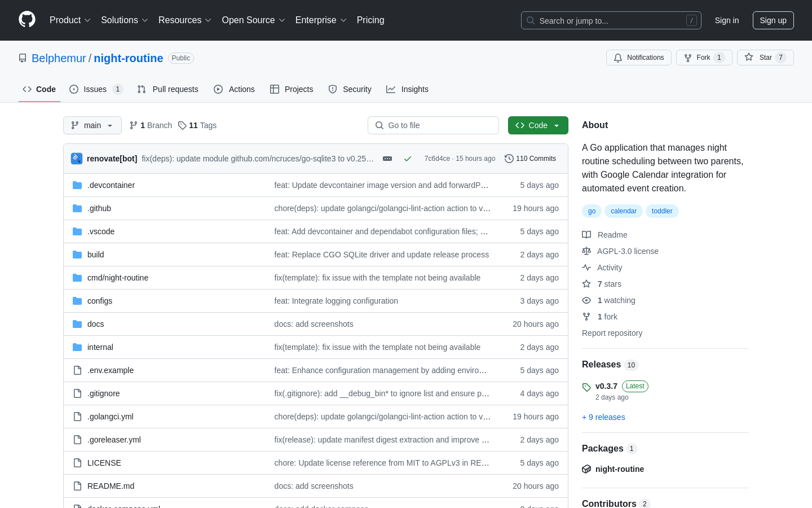Open the 11 Tags link
The width and height of the screenshot is (812, 508).
(x=197, y=125)
